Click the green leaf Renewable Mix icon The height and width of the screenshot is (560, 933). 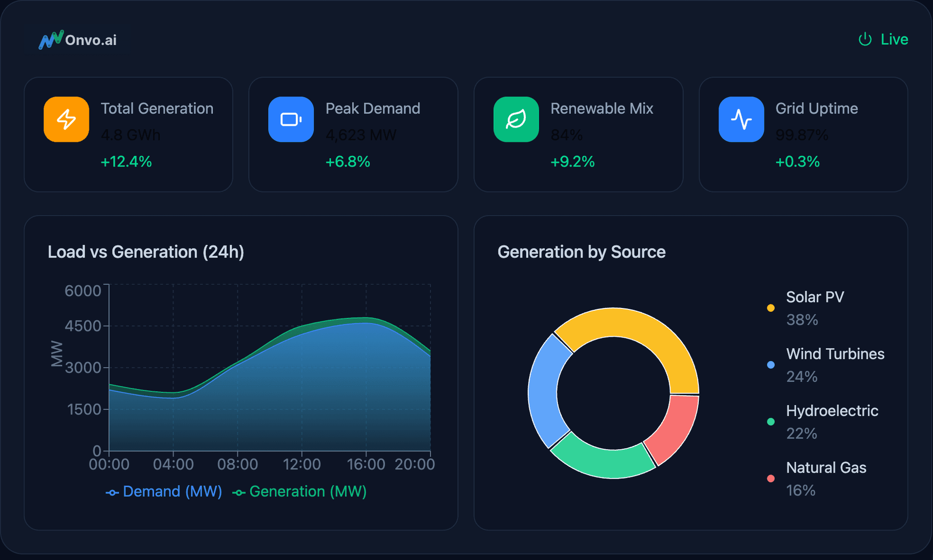[x=516, y=119]
